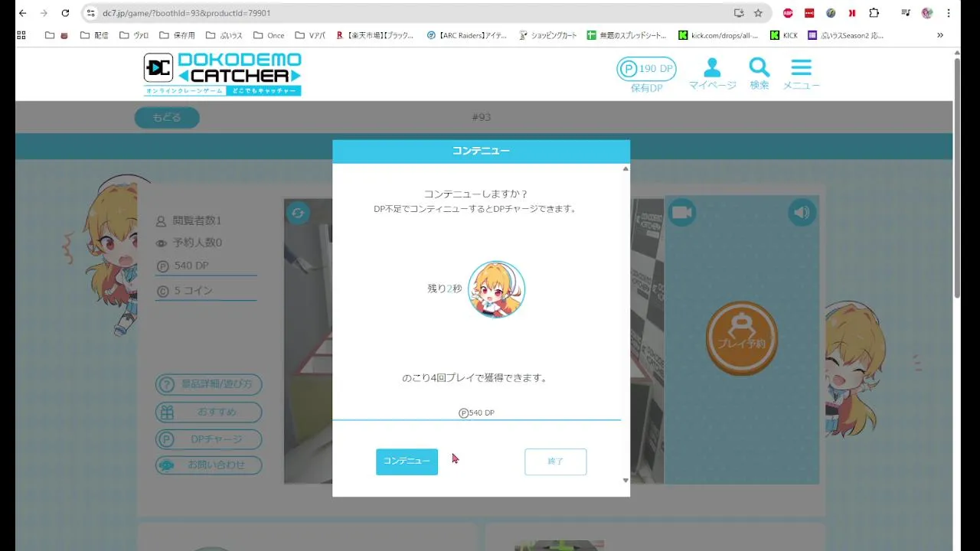Open the ぶいラスSeason2 bookmark
This screenshot has width=980, height=551.
click(x=846, y=35)
